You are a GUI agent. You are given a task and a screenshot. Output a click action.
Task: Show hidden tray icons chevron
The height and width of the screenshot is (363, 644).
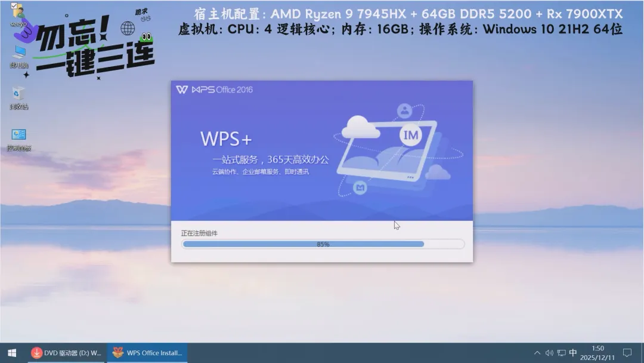[x=537, y=353]
